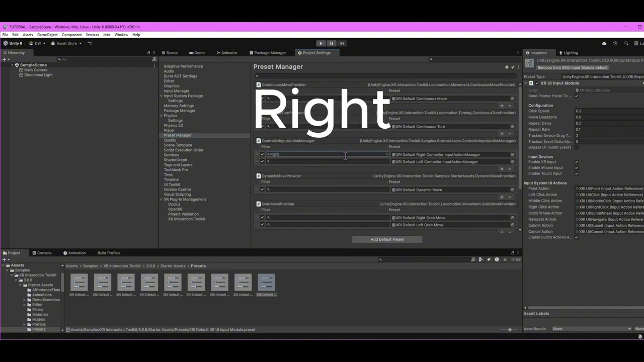
Task: Open the AssetBundle None dropdown
Action: [591, 329]
